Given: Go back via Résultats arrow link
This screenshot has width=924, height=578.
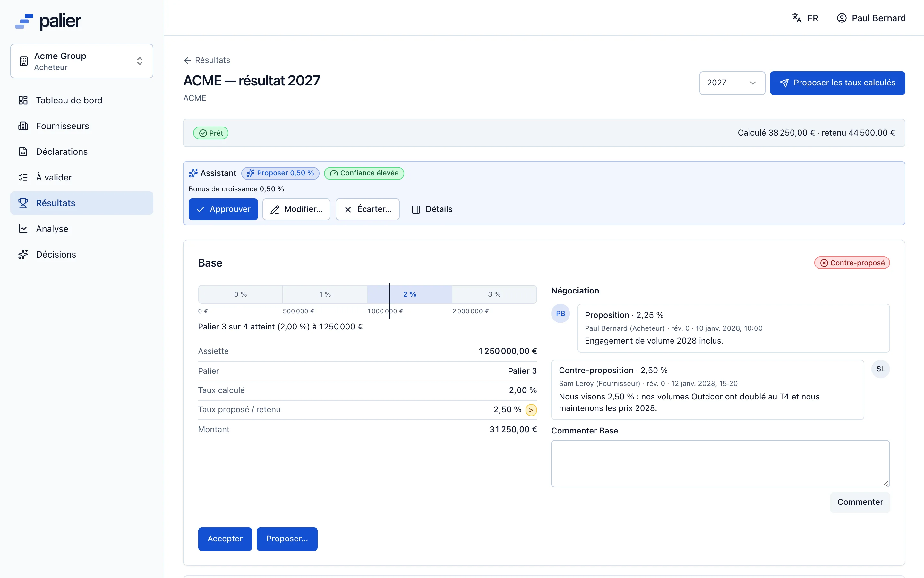Looking at the screenshot, I should (x=207, y=60).
